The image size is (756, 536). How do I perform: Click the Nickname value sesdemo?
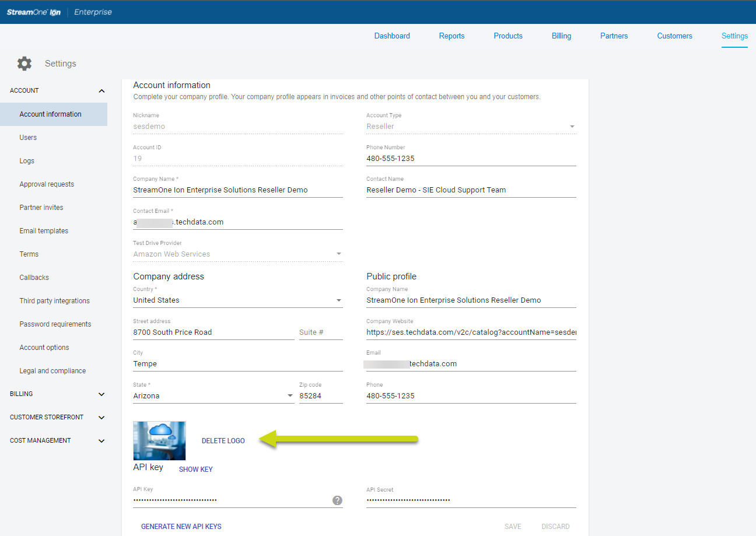149,127
